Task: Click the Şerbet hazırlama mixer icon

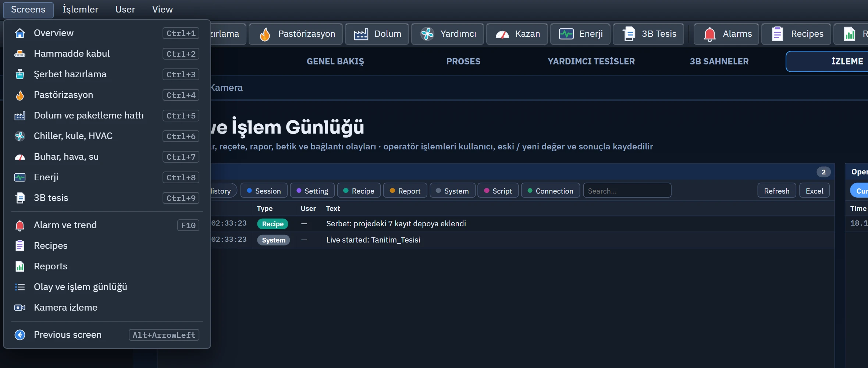Action: [x=20, y=74]
